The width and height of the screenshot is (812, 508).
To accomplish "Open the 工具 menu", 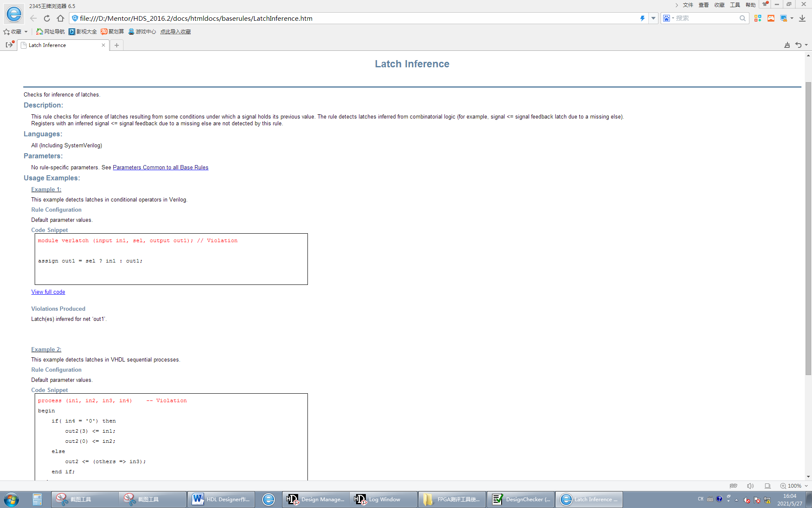I will [x=735, y=5].
